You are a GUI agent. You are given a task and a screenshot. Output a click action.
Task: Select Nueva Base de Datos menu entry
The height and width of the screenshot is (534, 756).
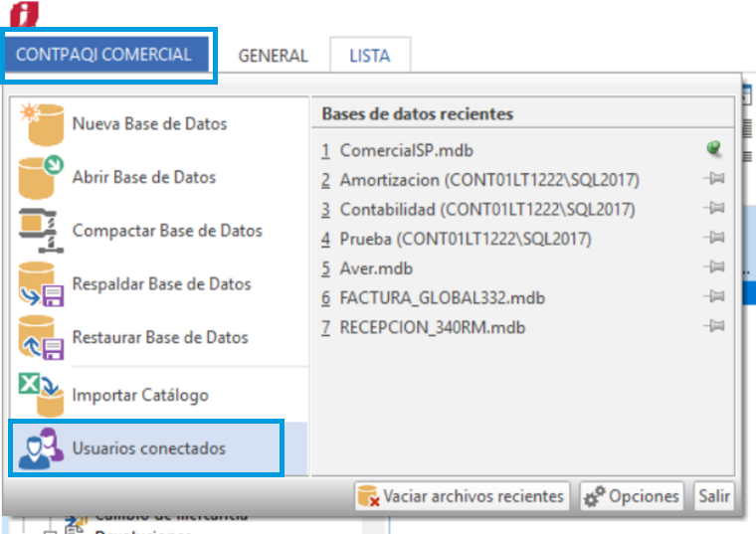(x=159, y=124)
